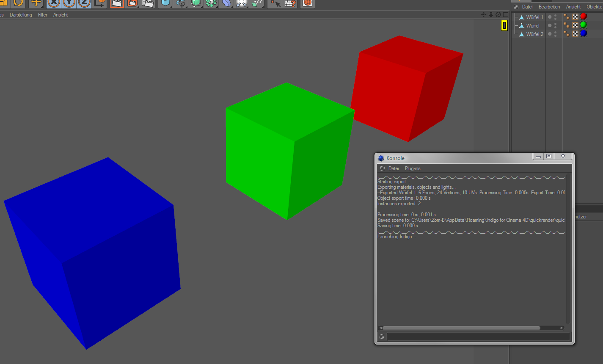Open the render settings clapperboard icon
Screen dimensions: 603x364
148,3
